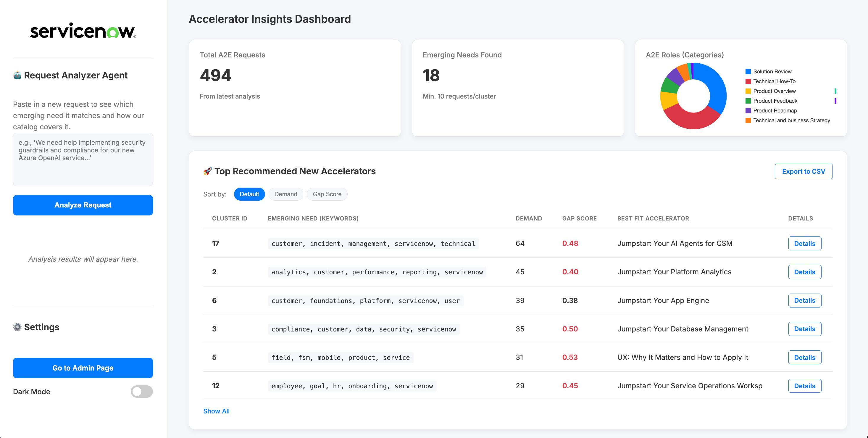Click the request text input area
The image size is (868, 438).
pyautogui.click(x=83, y=159)
